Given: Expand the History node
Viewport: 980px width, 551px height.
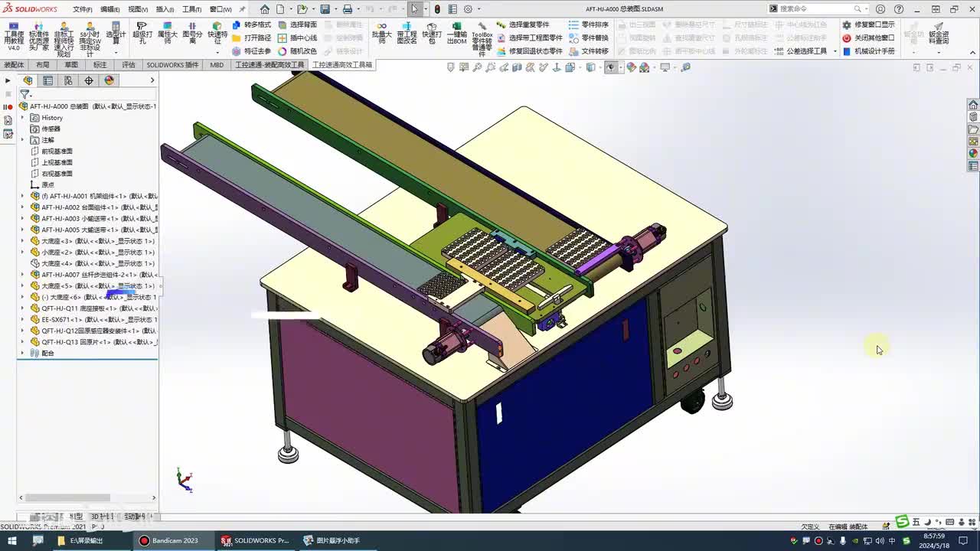Looking at the screenshot, I should pyautogui.click(x=22, y=118).
